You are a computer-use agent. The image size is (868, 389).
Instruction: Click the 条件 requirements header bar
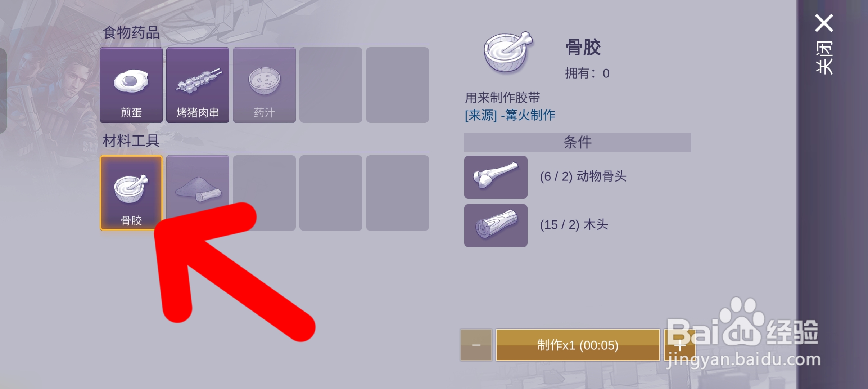tap(578, 142)
